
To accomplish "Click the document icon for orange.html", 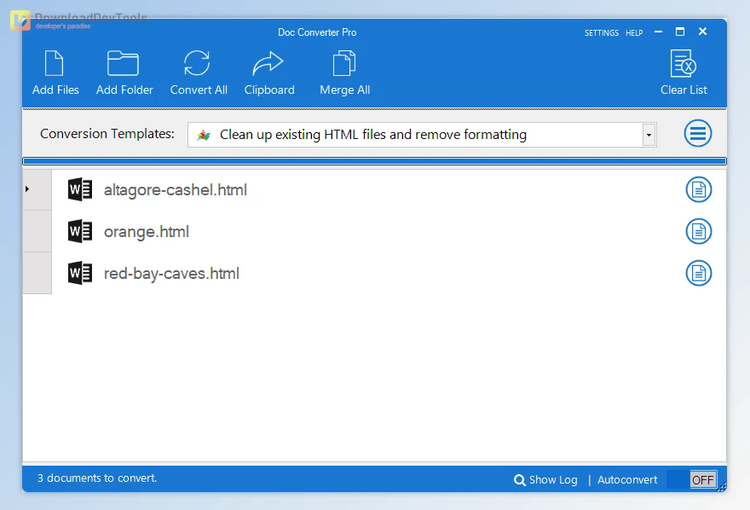I will click(699, 232).
